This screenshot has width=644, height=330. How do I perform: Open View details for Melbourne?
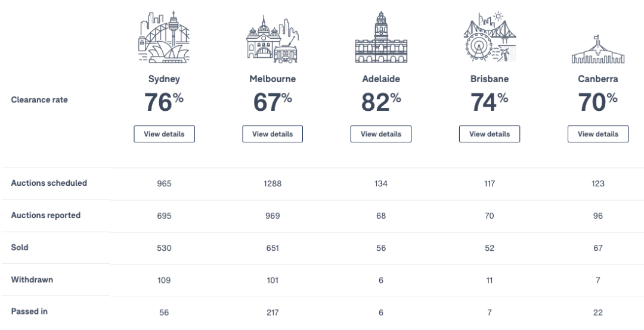[x=273, y=134]
